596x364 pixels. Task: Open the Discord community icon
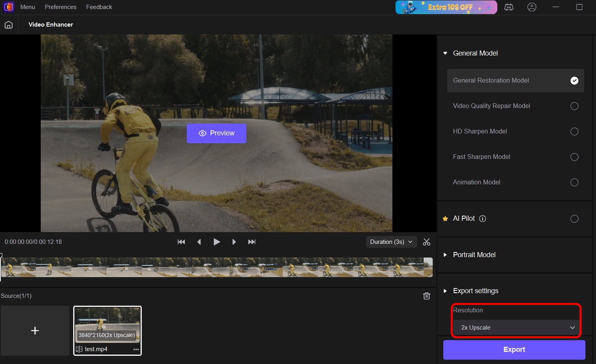509,7
